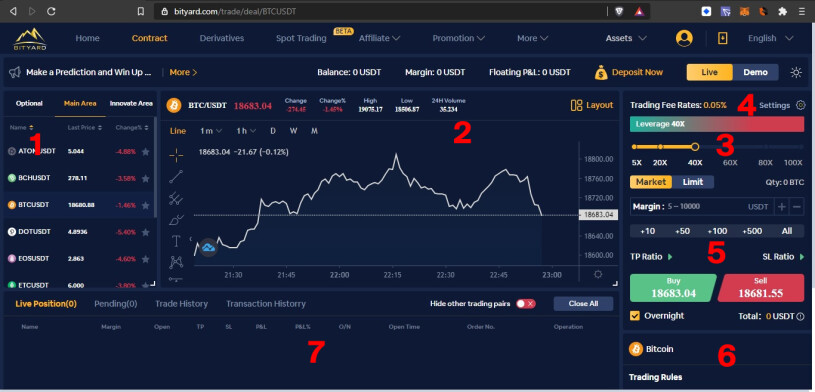This screenshot has height=392, width=815.
Task: Open user profile avatar icon
Action: pos(684,38)
